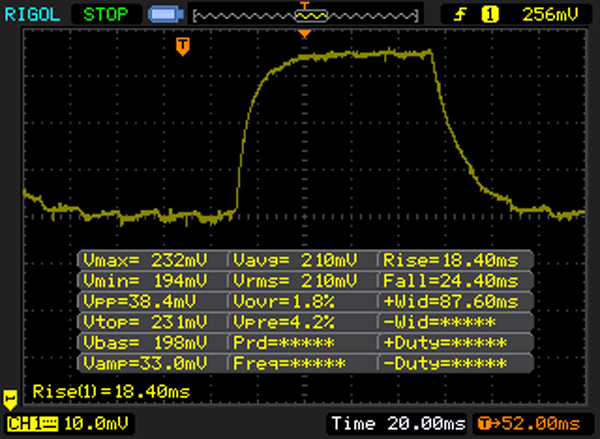Image resolution: width=600 pixels, height=439 pixels.
Task: Click the -Duty=***** measurement
Action: click(445, 363)
